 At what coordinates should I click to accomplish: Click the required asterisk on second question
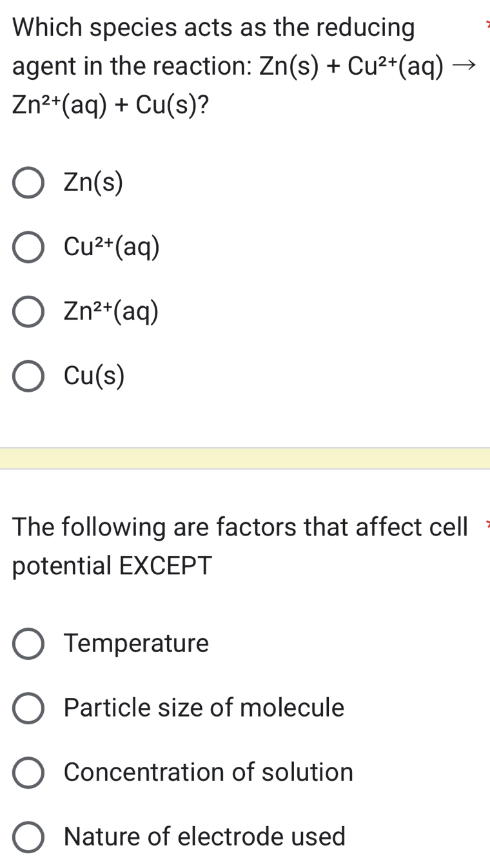tap(487, 523)
